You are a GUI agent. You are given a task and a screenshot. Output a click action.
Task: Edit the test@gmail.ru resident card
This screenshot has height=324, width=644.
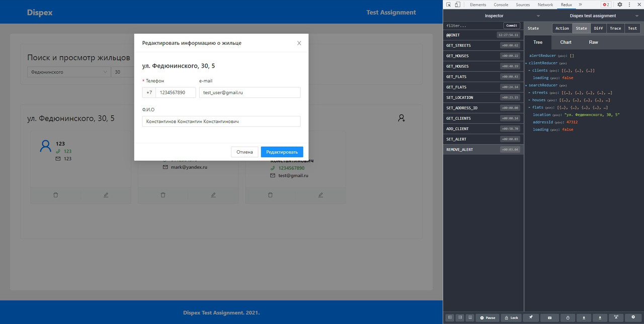point(320,195)
